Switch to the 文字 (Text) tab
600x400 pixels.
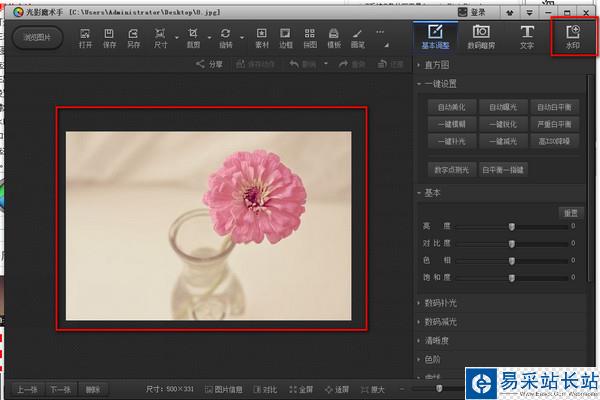[527, 37]
